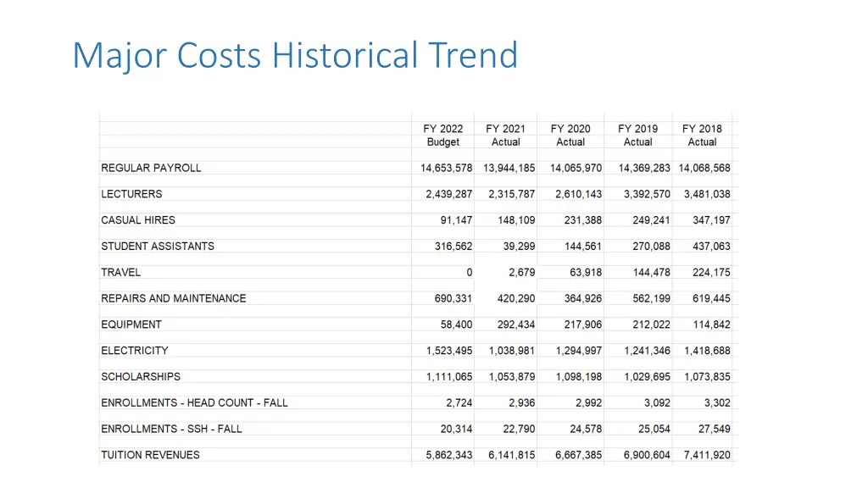Select tuition revenues value 5,862,343
Image resolution: width=868 pixels, height=488 pixels.
449,455
